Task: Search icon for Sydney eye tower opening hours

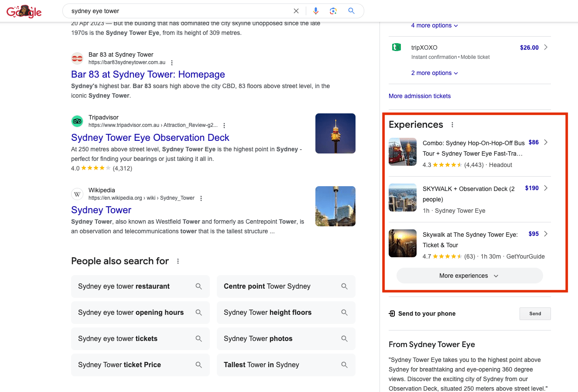Action: (199, 313)
